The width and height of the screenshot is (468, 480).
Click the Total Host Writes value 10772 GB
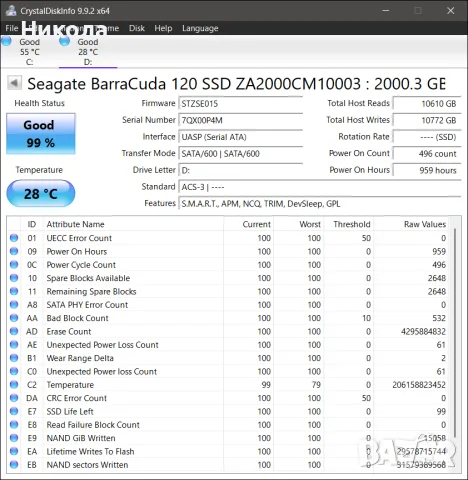[x=427, y=120]
